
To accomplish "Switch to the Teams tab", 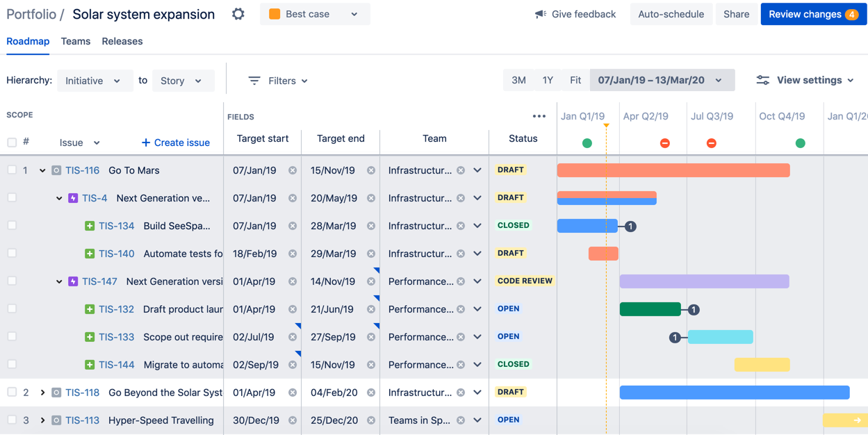I will (x=75, y=41).
